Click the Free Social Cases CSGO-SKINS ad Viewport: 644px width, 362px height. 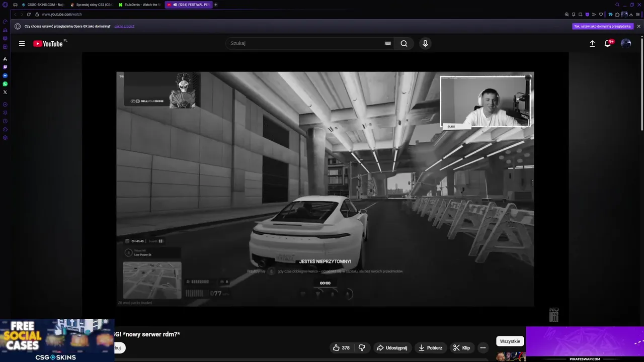click(x=57, y=340)
